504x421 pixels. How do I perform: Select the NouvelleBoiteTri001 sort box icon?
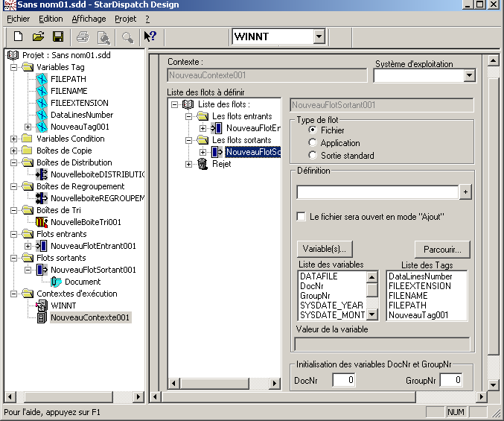pyautogui.click(x=42, y=222)
